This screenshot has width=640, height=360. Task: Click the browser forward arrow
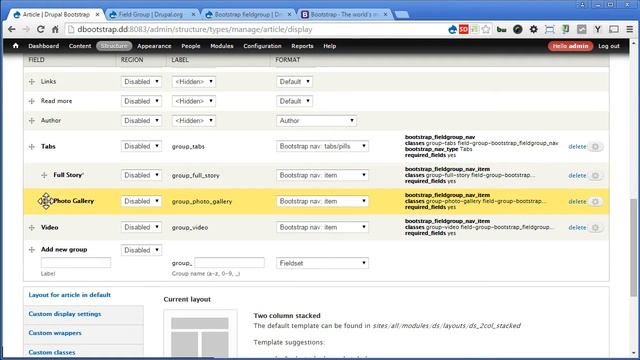[x=26, y=29]
